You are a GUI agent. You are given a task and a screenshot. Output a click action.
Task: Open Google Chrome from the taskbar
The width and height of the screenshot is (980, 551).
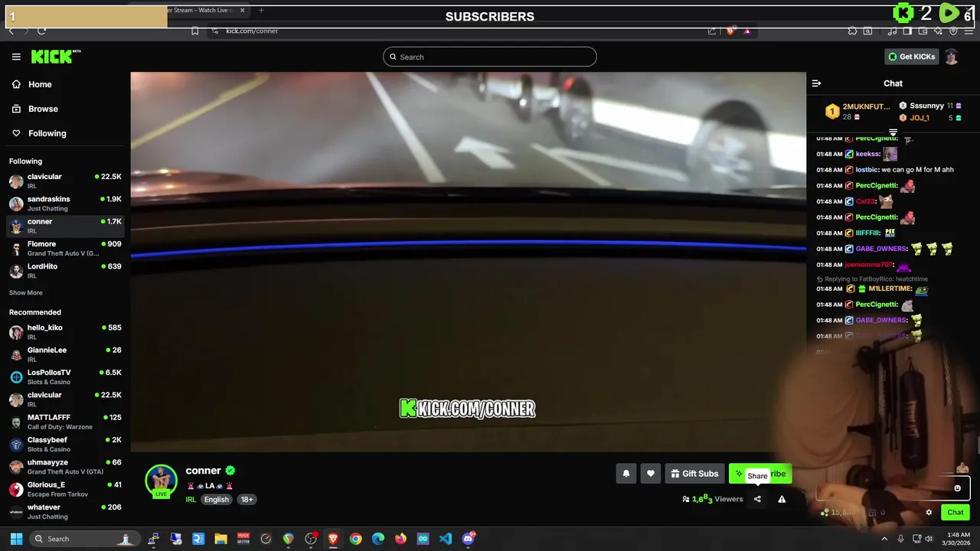tap(355, 539)
